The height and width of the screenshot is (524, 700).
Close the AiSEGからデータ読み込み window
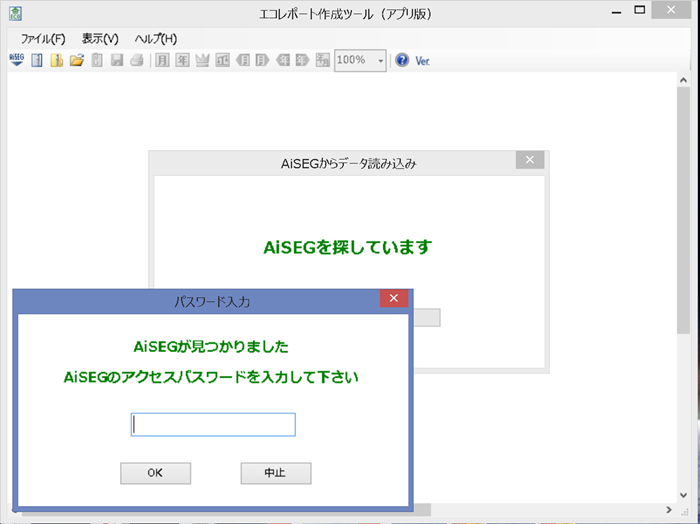(x=530, y=160)
